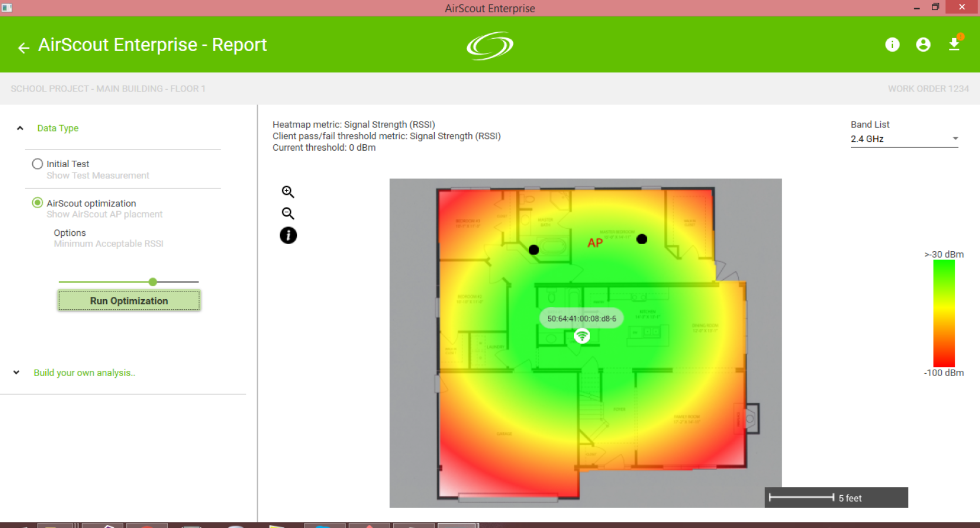Screen dimensions: 980x528
Task: Click the AirScout logo in the header
Action: (490, 46)
